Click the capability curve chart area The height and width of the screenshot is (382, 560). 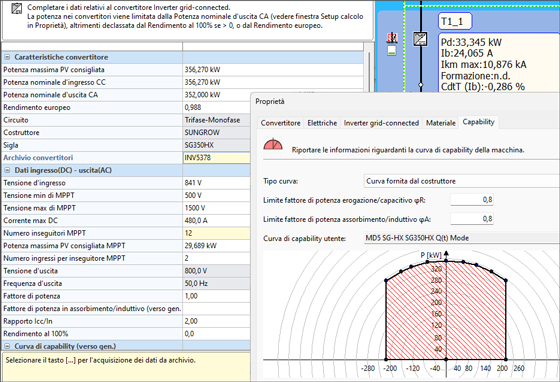point(411,314)
